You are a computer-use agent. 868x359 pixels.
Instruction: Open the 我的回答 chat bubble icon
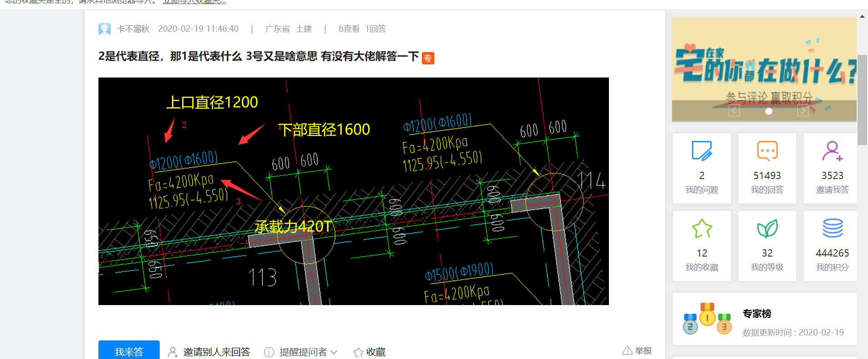[x=767, y=151]
